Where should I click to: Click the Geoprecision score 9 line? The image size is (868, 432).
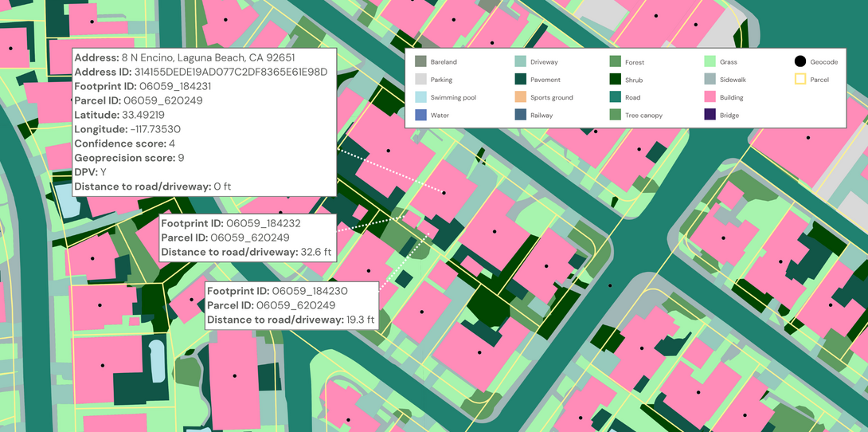[130, 158]
